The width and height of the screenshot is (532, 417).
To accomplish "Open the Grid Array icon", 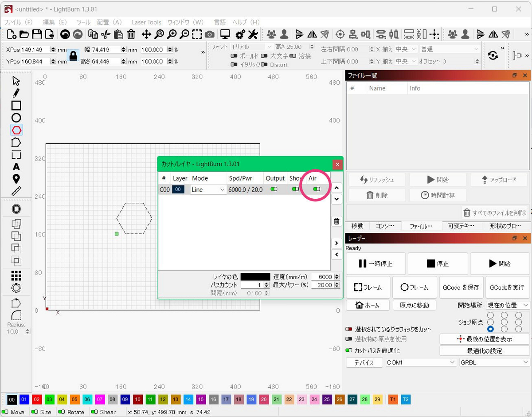I will pyautogui.click(x=16, y=276).
